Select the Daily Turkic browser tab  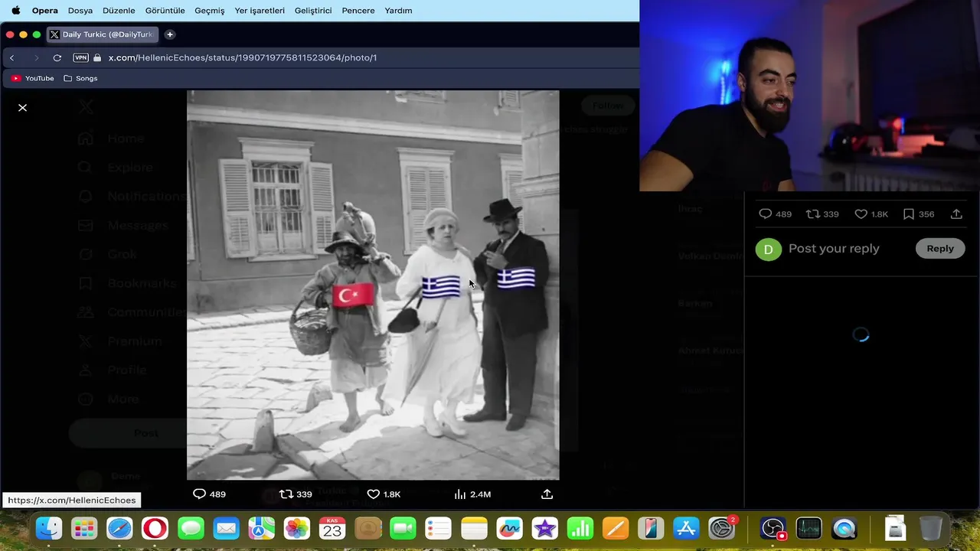[x=102, y=34]
